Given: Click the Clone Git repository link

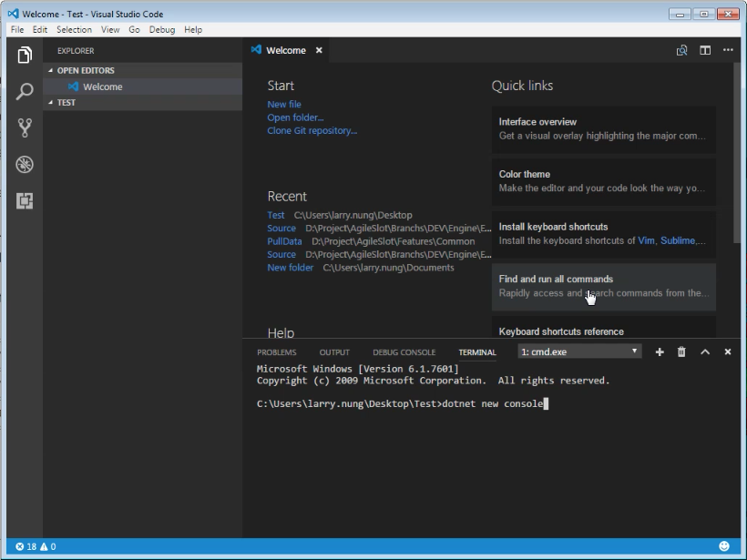Looking at the screenshot, I should (x=312, y=130).
